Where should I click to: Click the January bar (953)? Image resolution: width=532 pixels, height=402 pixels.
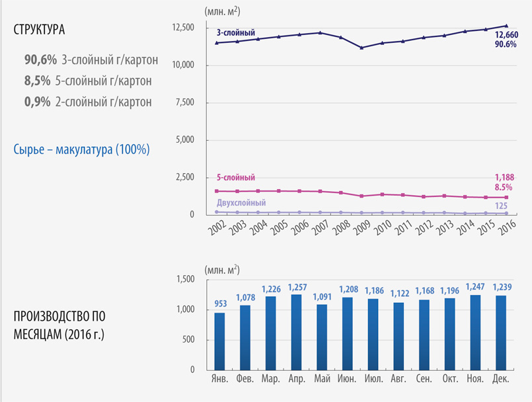[219, 341]
